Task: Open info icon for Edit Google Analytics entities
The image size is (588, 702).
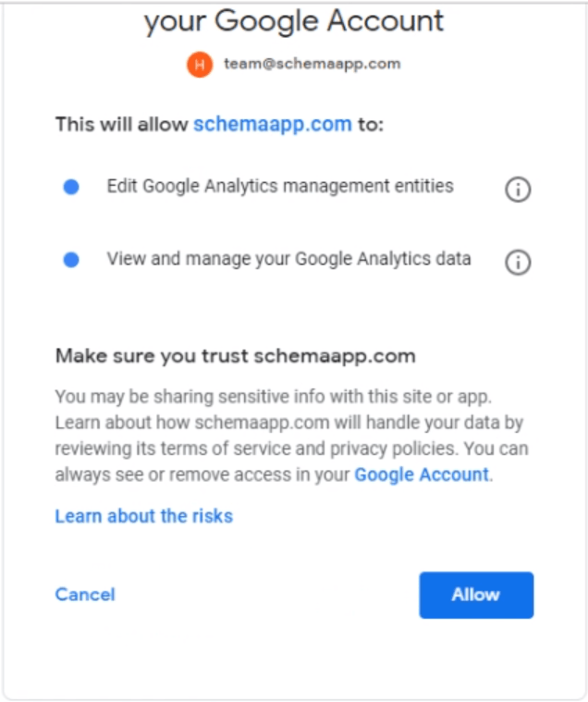Action: coord(518,190)
